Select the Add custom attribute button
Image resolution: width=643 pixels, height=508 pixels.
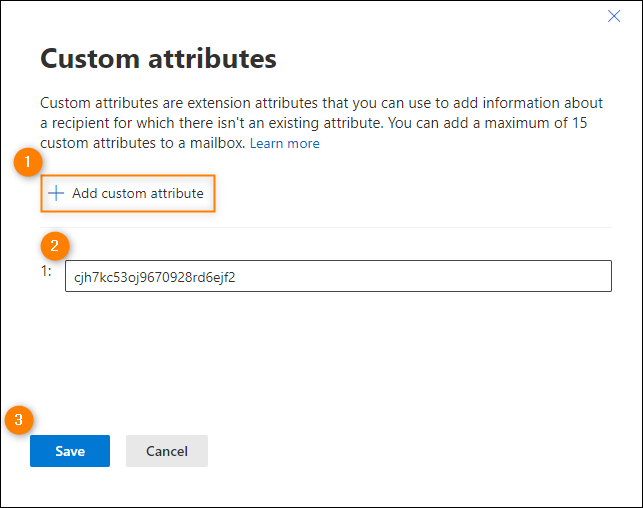(128, 194)
